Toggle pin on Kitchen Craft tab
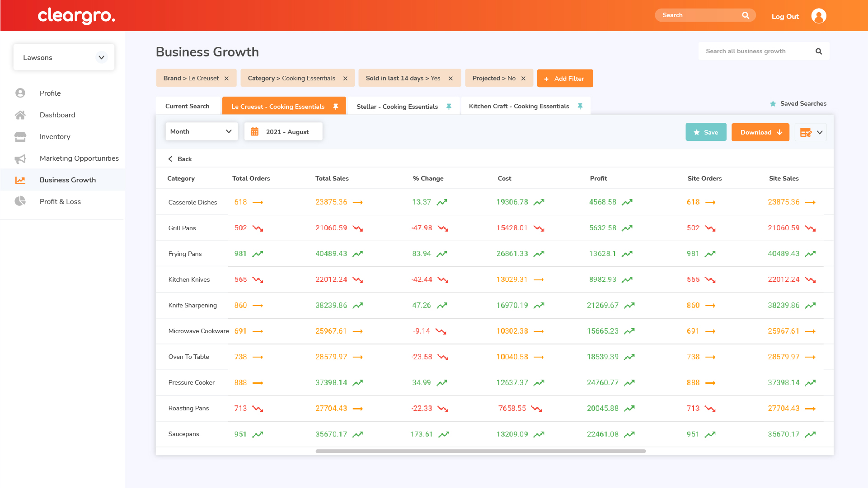868x488 pixels. (580, 106)
